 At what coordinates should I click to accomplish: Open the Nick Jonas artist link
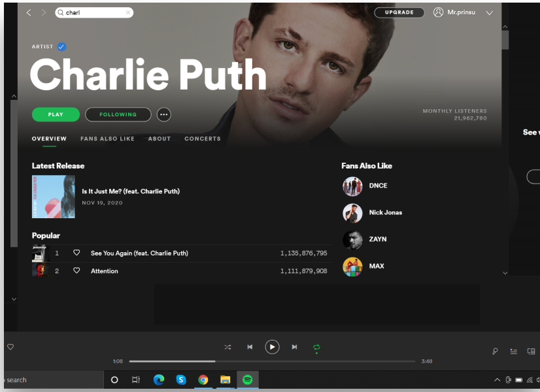point(385,212)
